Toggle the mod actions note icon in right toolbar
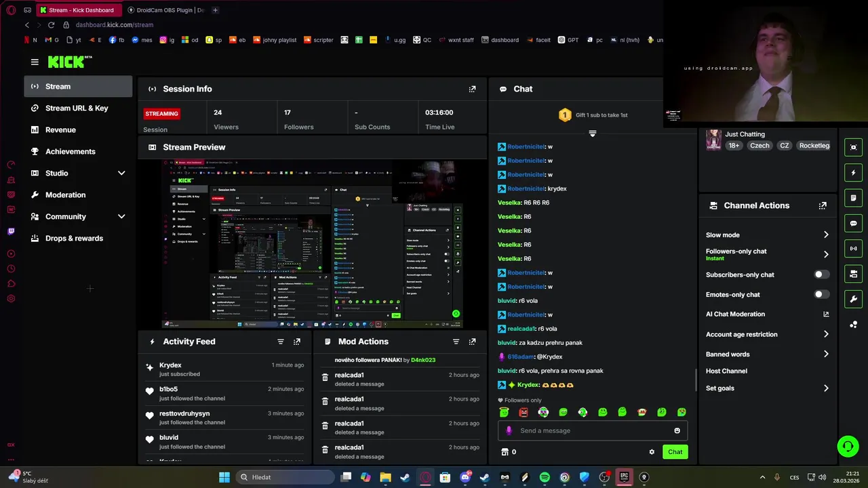Screen dimensions: 868x488 [854, 198]
